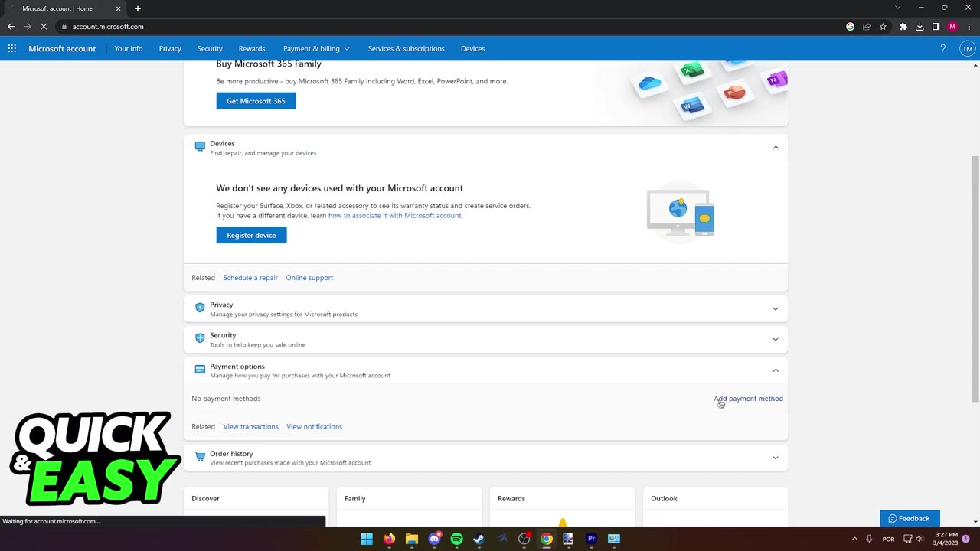
Task: Open the Payment & billing dropdown
Action: tap(316, 48)
